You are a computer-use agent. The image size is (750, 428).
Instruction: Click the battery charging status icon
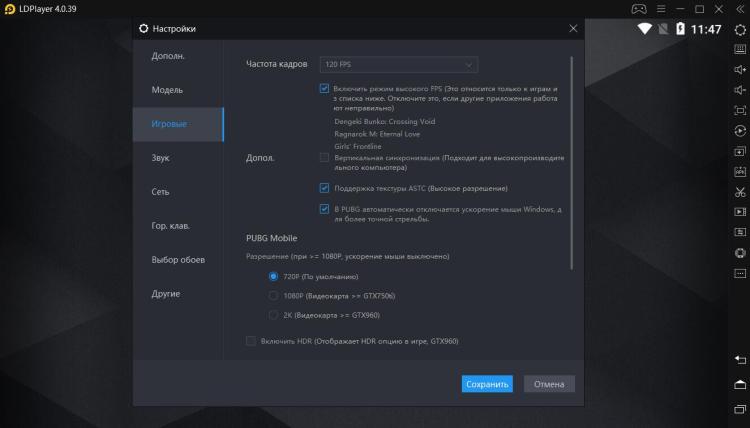coord(680,29)
